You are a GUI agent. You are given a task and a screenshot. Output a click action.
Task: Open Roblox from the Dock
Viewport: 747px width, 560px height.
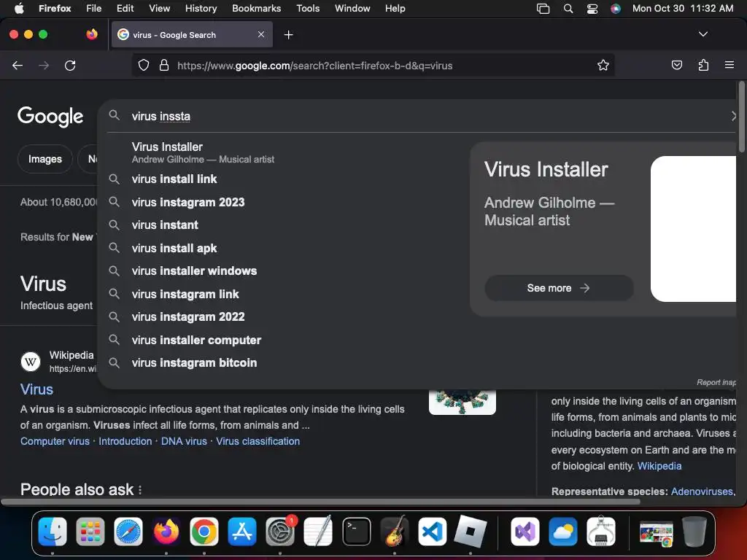click(471, 531)
